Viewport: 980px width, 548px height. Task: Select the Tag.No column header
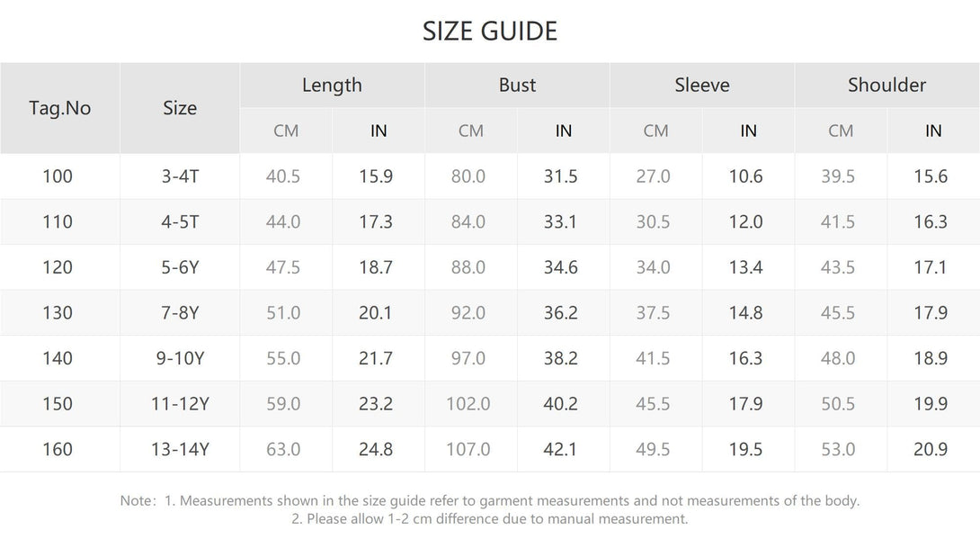60,108
